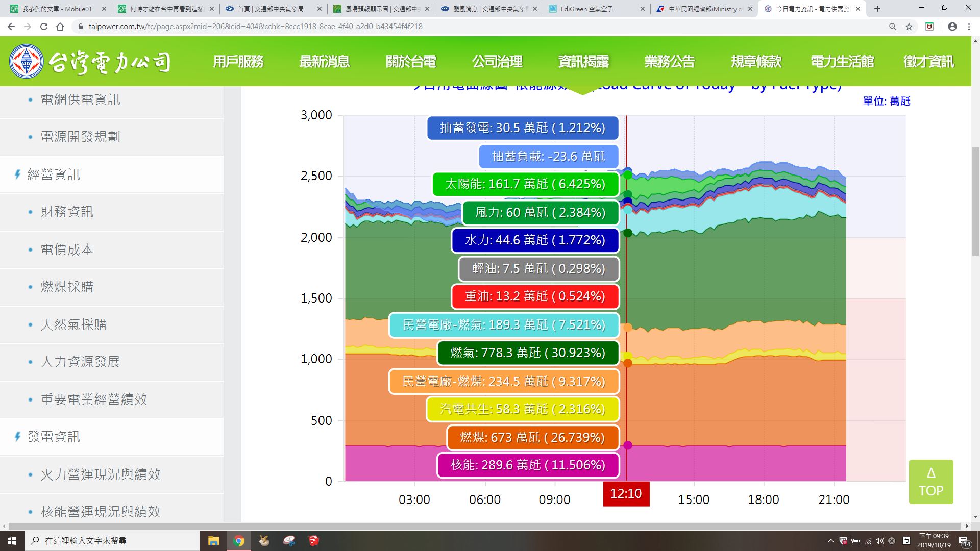Click the 核能 289.6 萬瓩 tooltip label
This screenshot has width=980, height=551.
528,465
